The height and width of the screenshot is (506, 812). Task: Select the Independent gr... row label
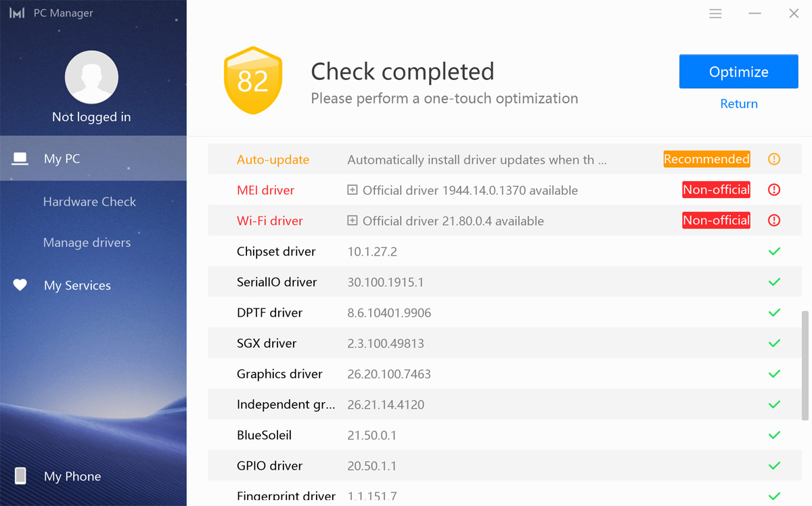coord(286,405)
